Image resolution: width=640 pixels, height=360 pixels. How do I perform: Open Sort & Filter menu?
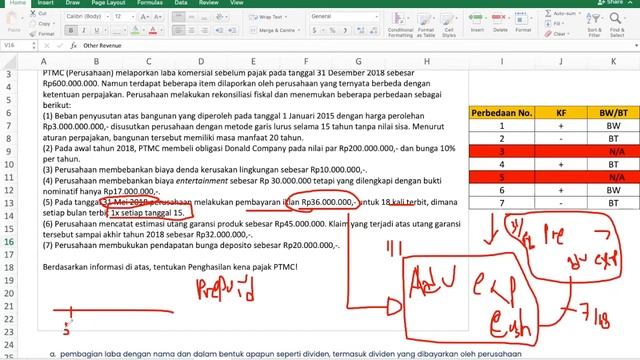point(594,24)
